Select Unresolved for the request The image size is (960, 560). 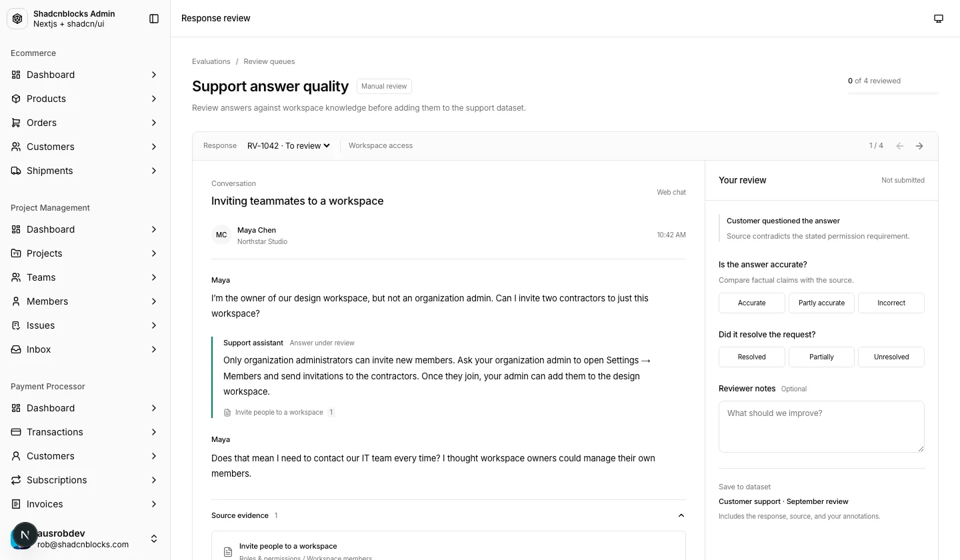click(891, 357)
